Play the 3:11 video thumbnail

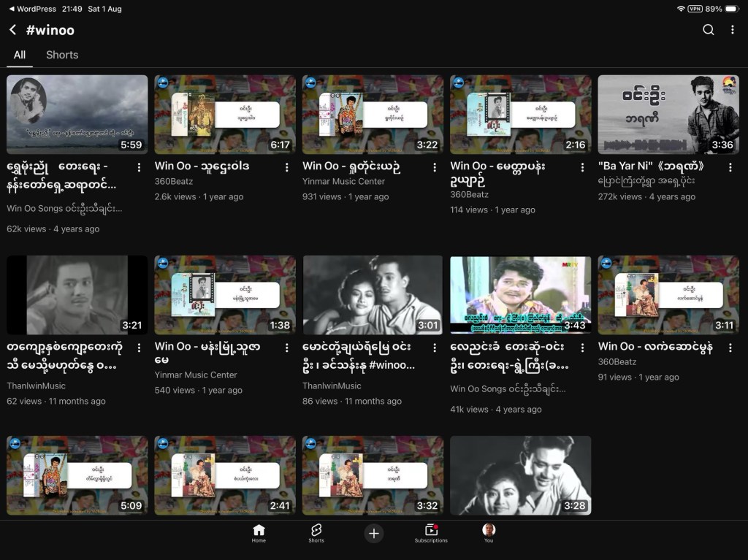tap(669, 295)
